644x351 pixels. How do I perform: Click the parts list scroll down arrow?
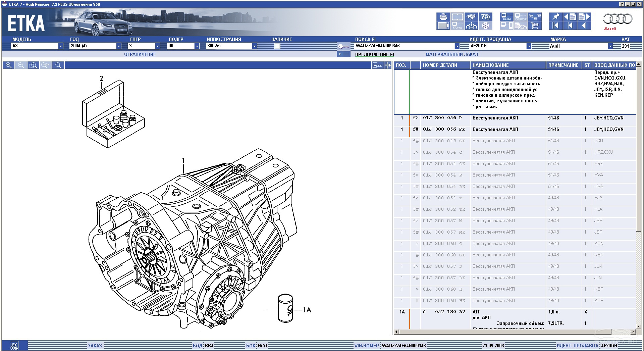point(639,326)
